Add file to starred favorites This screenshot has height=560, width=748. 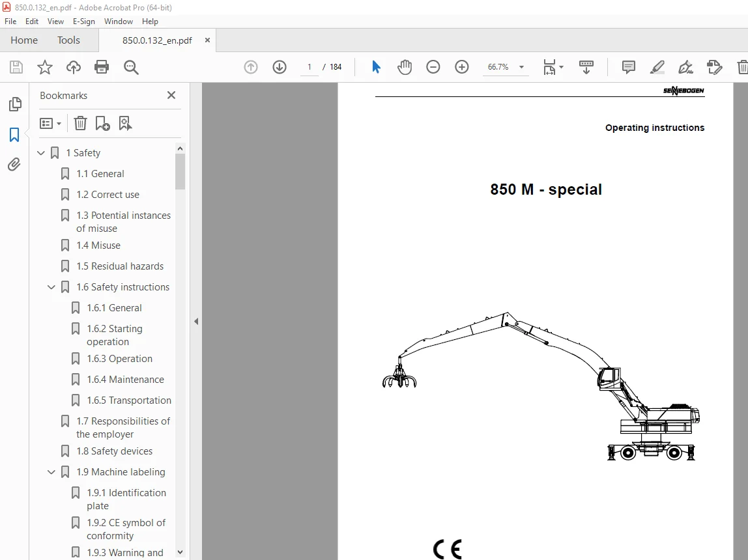click(45, 67)
